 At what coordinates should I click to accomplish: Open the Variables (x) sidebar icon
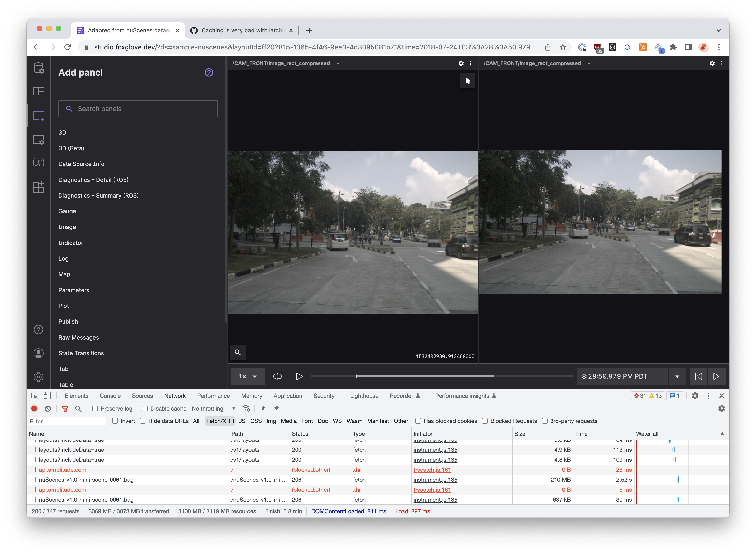tap(39, 163)
